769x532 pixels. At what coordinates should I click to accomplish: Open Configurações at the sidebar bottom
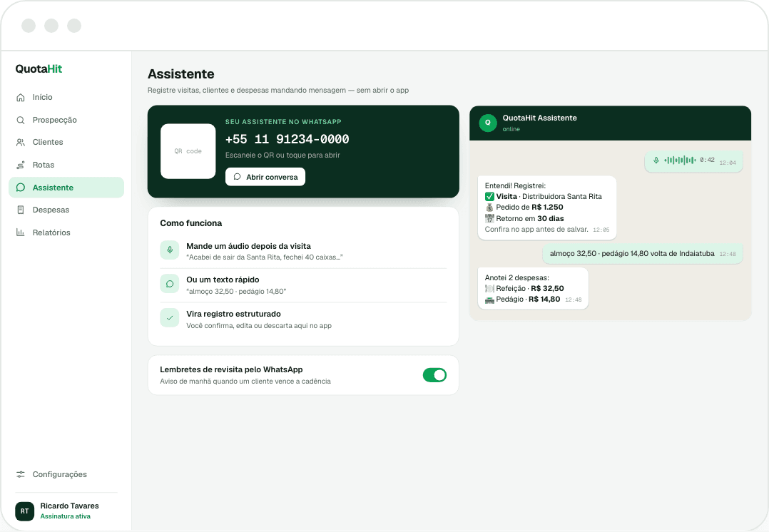(66, 474)
